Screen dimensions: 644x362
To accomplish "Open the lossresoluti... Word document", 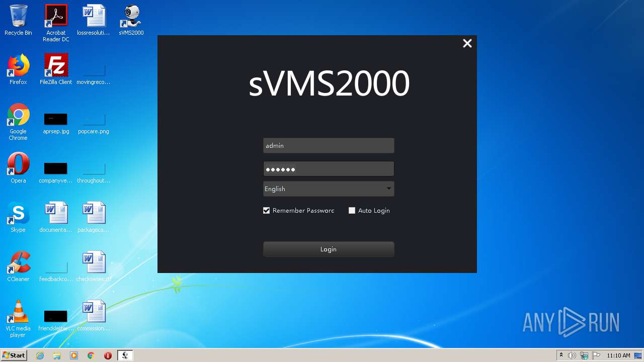I will click(94, 20).
